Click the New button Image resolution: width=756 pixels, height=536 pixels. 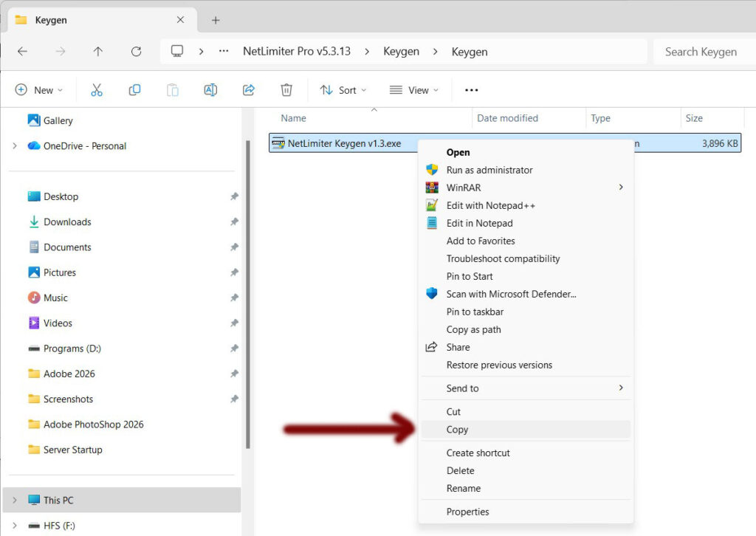click(x=39, y=90)
